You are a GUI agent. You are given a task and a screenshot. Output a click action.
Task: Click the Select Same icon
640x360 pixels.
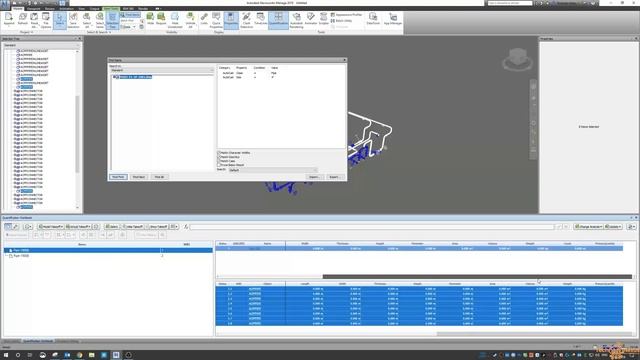click(x=100, y=19)
